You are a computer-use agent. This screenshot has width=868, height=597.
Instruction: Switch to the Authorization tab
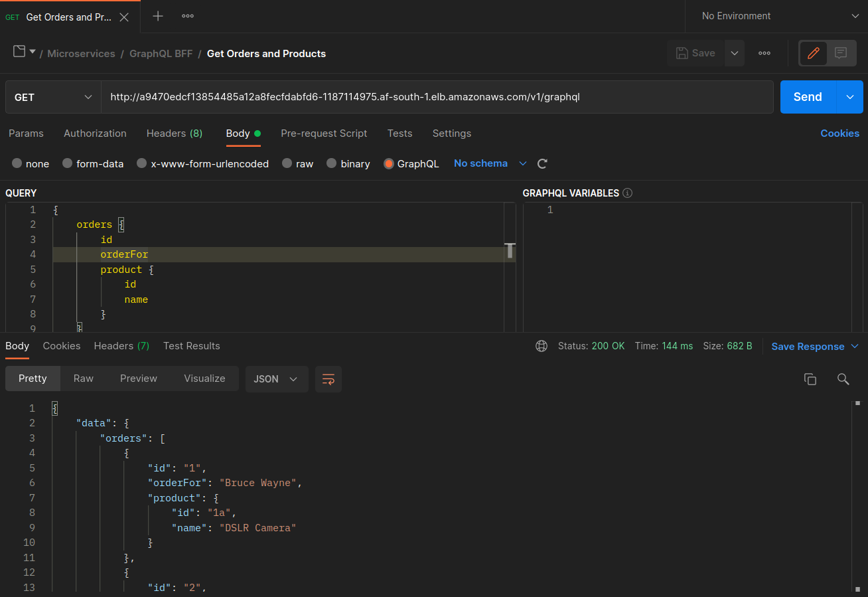[95, 133]
